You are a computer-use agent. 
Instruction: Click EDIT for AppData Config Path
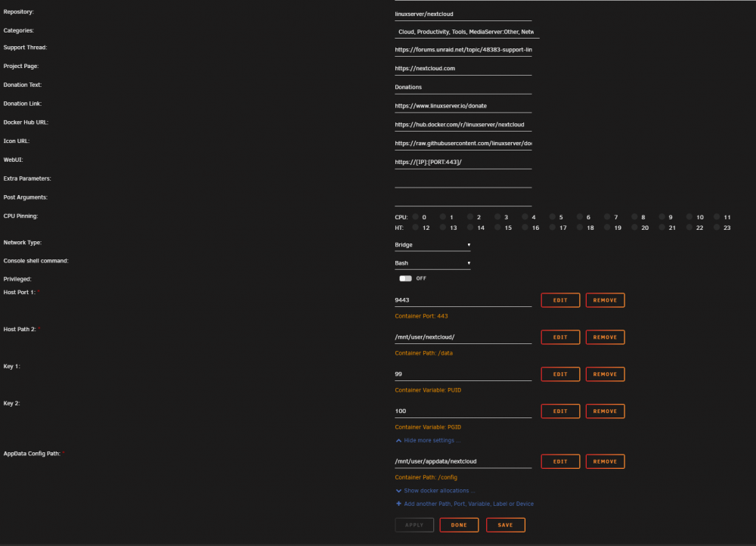560,461
